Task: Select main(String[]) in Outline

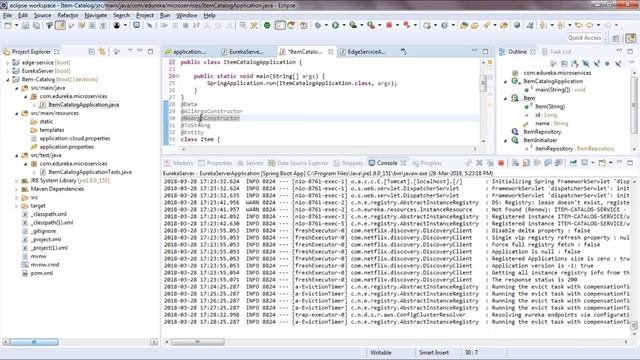Action: [554, 90]
